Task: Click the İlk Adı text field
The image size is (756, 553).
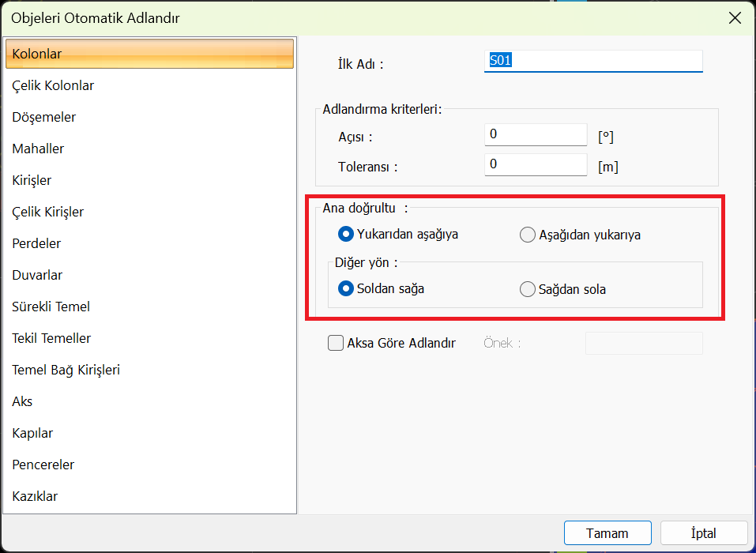Action: pos(592,61)
